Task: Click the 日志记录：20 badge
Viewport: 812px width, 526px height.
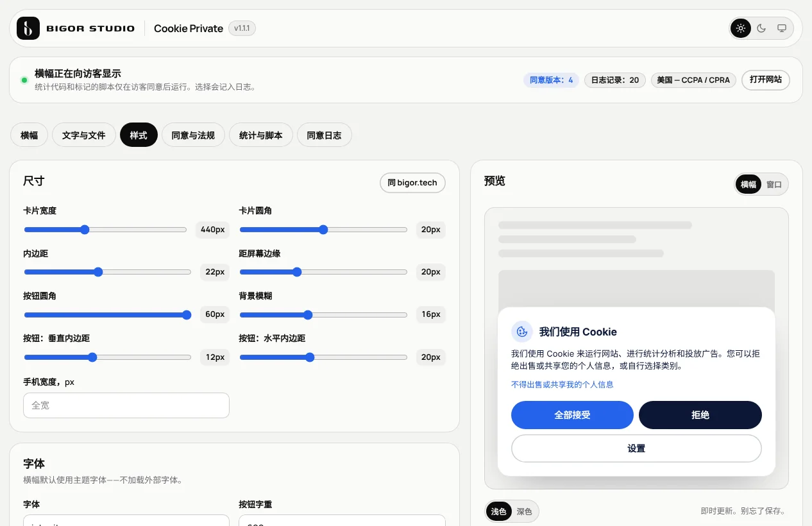Action: [x=614, y=80]
